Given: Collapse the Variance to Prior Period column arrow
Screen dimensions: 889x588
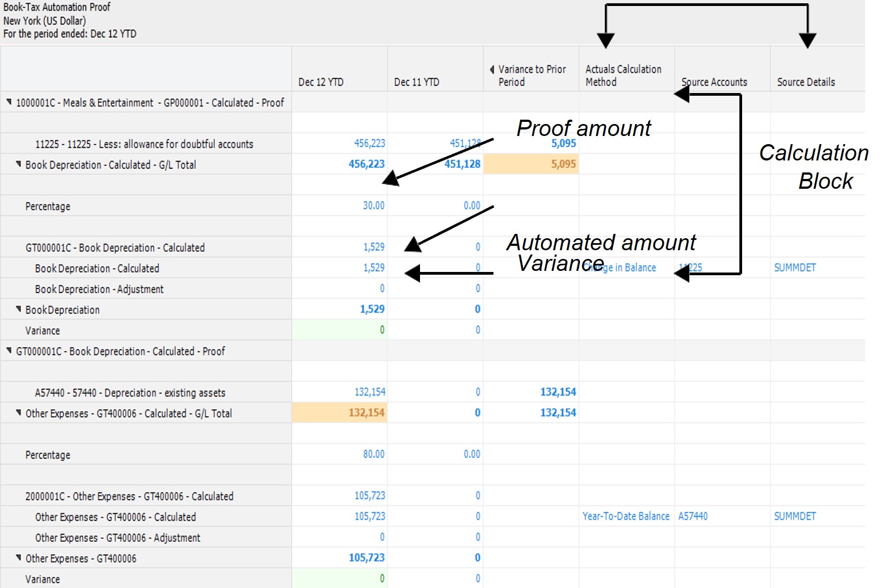Looking at the screenshot, I should tap(492, 70).
